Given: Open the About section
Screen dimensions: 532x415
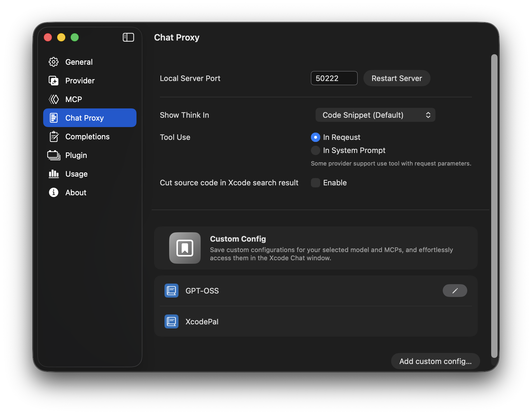Looking at the screenshot, I should pyautogui.click(x=90, y=192).
